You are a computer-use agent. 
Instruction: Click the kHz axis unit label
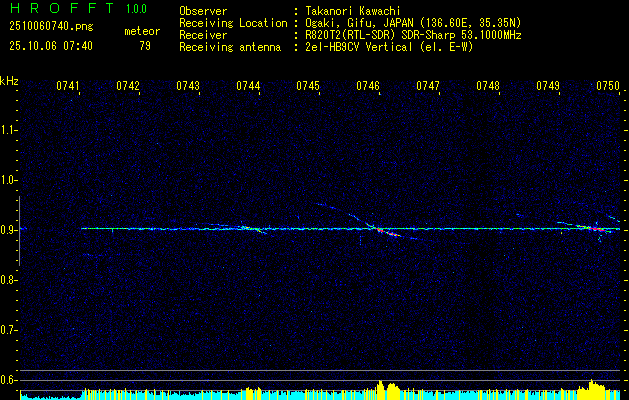[x=9, y=81]
